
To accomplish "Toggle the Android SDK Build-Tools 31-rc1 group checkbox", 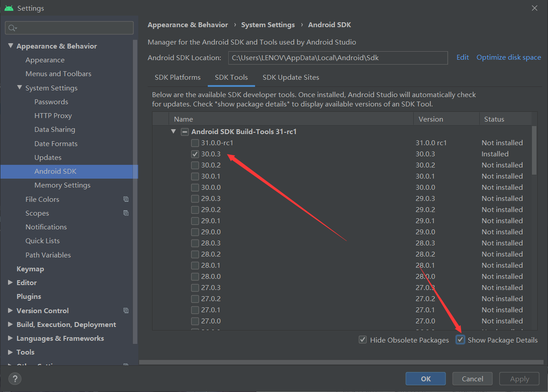I will point(184,132).
